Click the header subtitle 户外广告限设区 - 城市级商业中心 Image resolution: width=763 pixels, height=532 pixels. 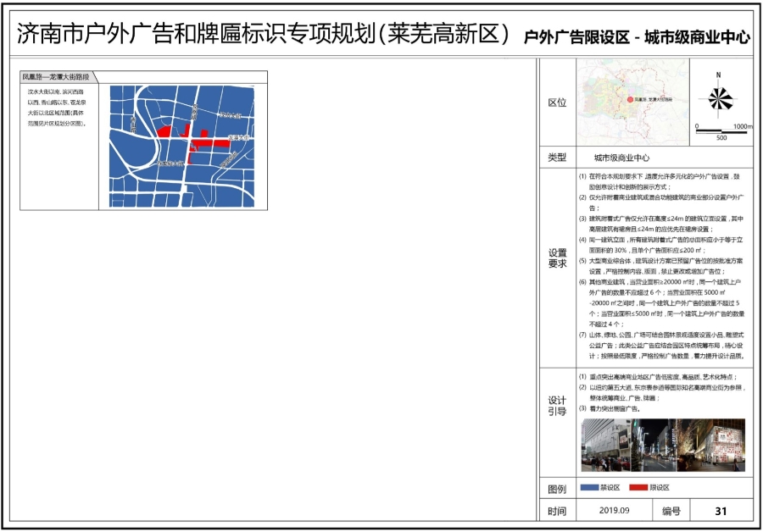click(638, 37)
